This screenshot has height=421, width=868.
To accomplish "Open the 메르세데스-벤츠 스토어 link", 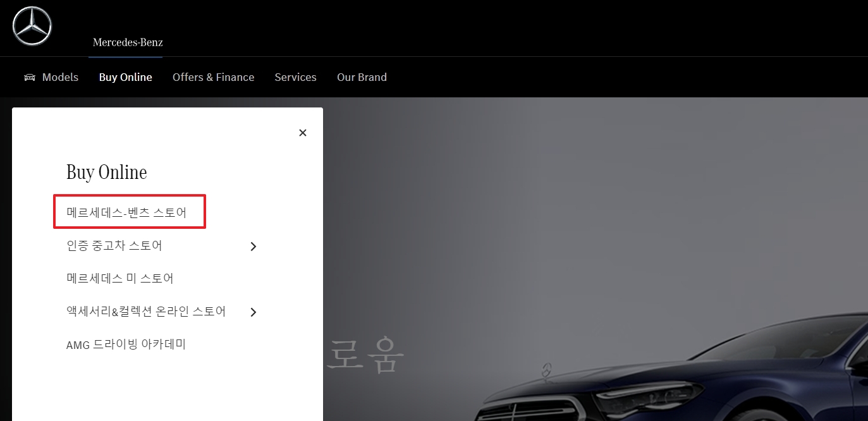I will click(126, 212).
